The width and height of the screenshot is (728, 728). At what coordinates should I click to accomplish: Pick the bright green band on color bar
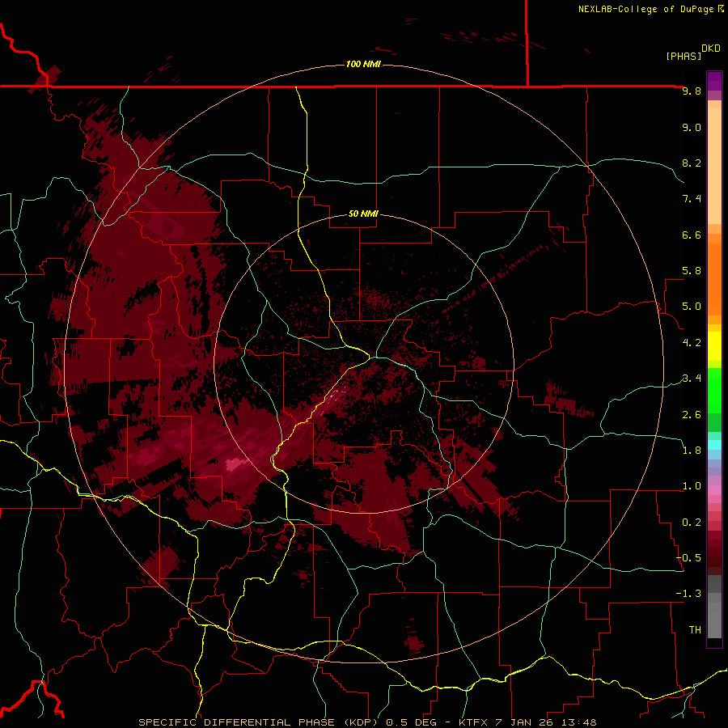[x=714, y=391]
